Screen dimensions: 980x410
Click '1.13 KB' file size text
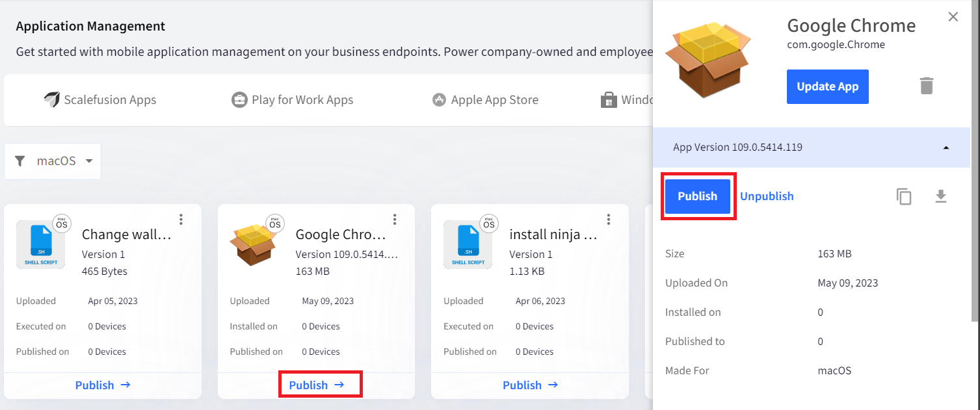click(527, 272)
